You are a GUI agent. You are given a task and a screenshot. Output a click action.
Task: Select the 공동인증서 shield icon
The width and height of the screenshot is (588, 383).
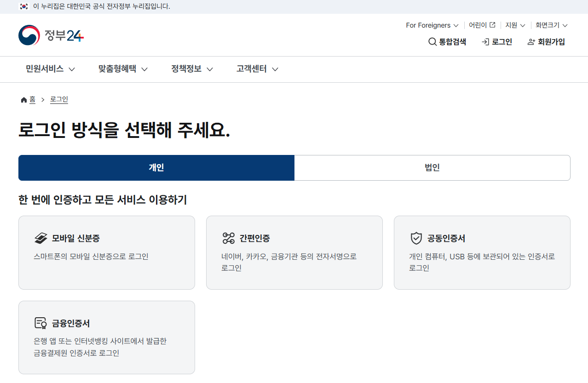(x=416, y=238)
